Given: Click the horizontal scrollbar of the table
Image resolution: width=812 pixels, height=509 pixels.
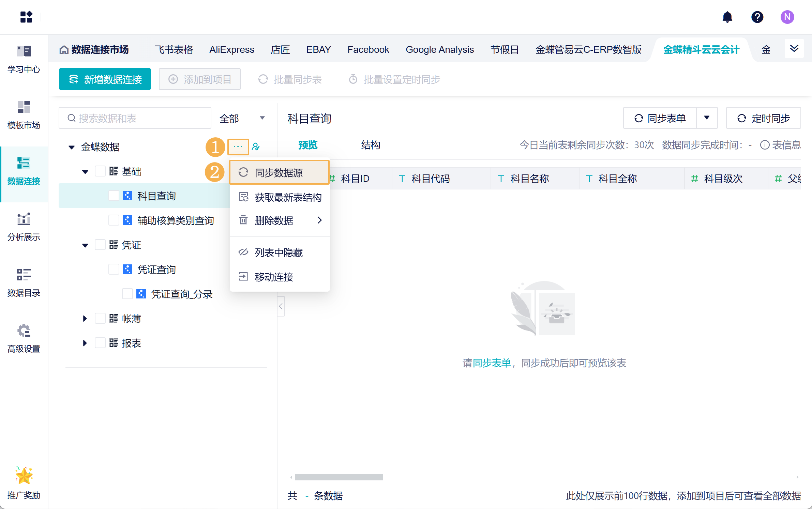Looking at the screenshot, I should [339, 477].
